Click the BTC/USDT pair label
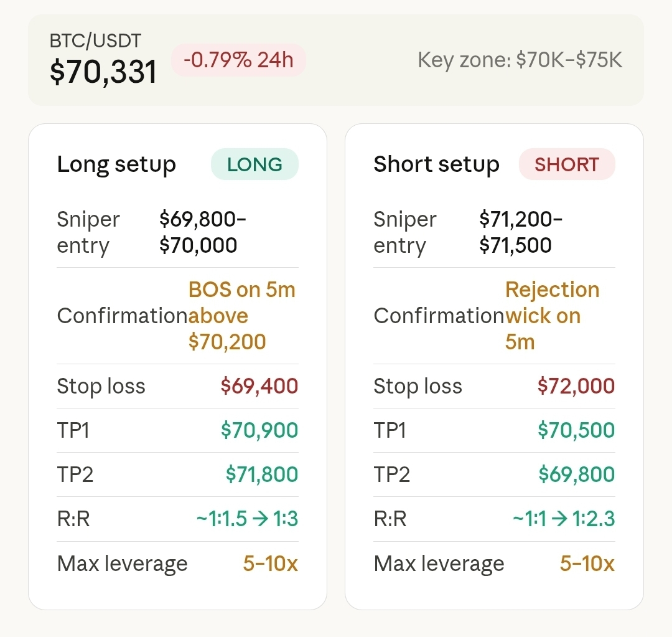This screenshot has height=637, width=672. tap(95, 41)
